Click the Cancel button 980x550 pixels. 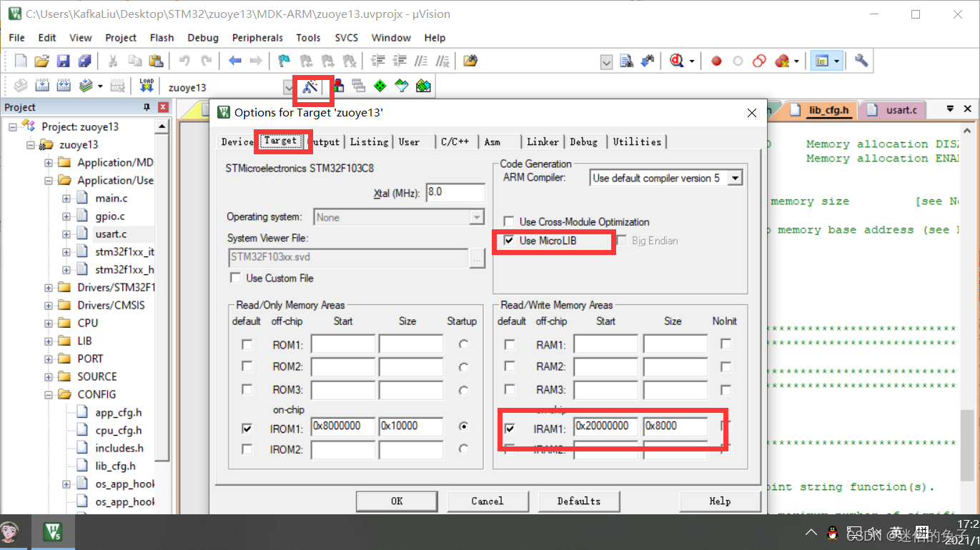487,501
